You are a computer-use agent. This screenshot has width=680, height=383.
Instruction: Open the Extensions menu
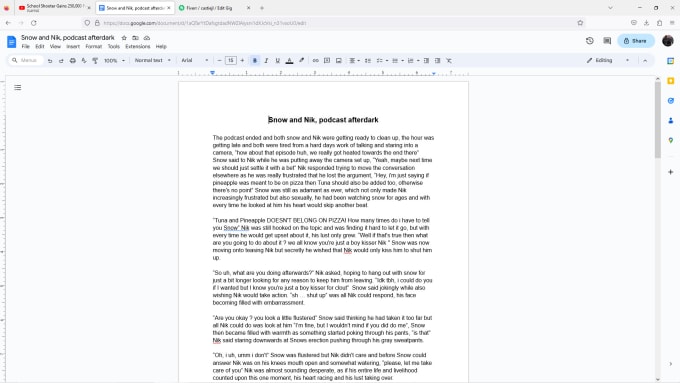tap(137, 46)
